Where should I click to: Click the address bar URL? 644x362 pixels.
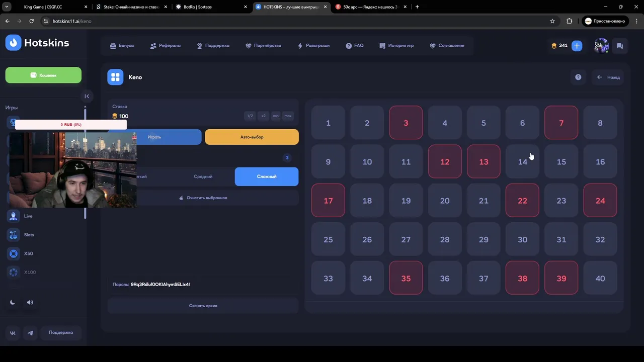(72, 21)
